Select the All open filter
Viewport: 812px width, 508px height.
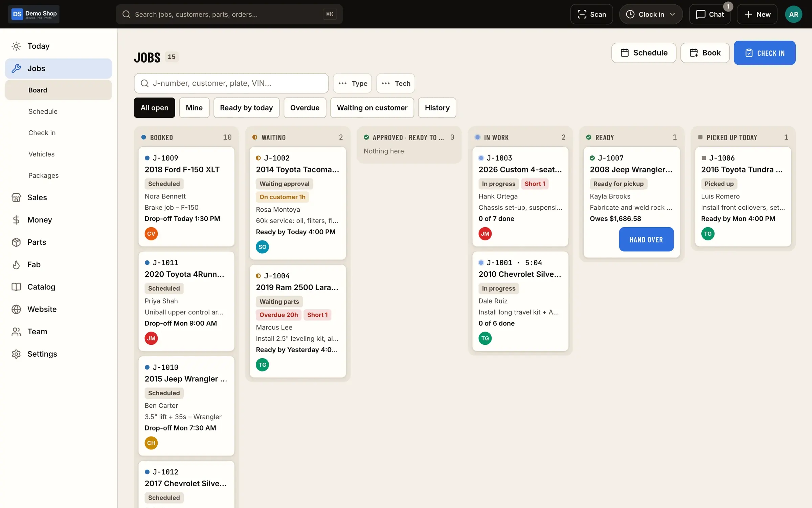pyautogui.click(x=154, y=108)
